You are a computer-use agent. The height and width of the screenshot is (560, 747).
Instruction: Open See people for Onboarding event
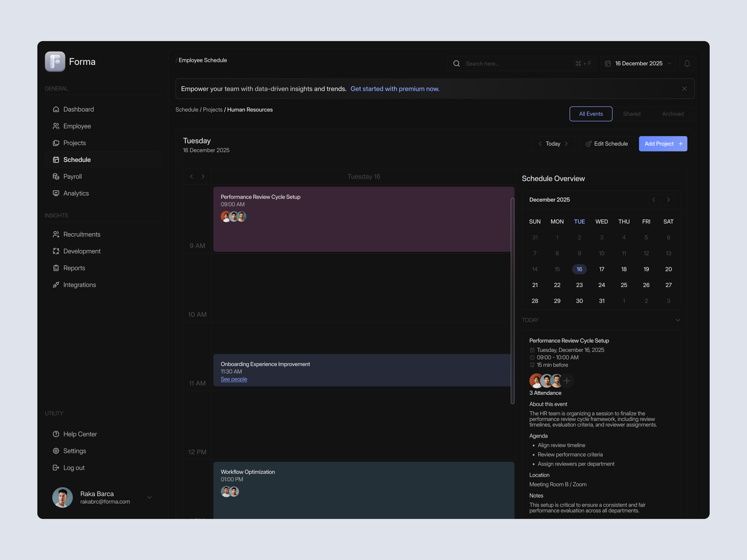[234, 379]
